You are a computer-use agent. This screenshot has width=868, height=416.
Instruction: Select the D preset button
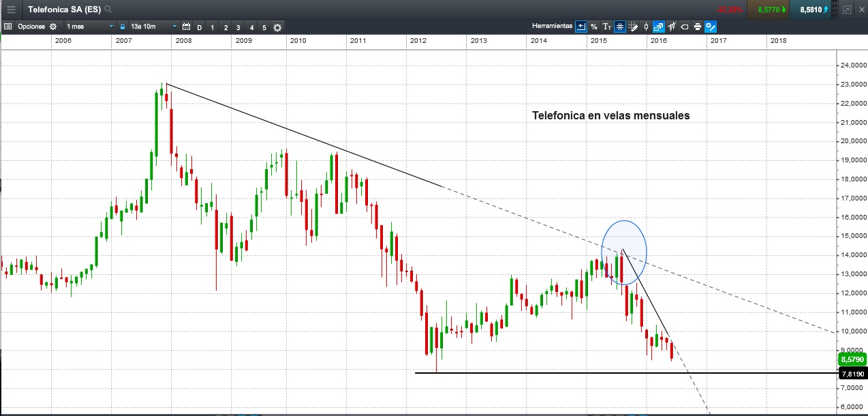pos(199,27)
